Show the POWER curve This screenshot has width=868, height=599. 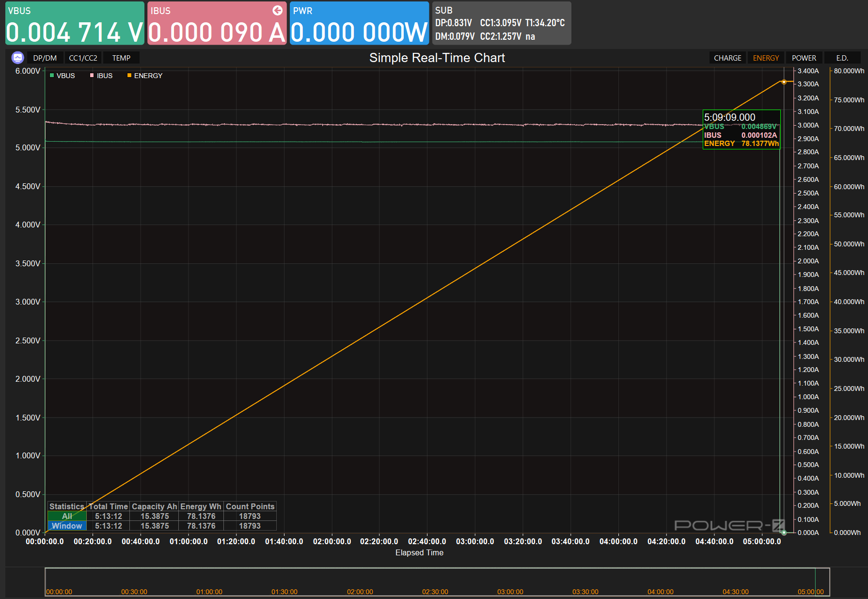[x=804, y=58]
